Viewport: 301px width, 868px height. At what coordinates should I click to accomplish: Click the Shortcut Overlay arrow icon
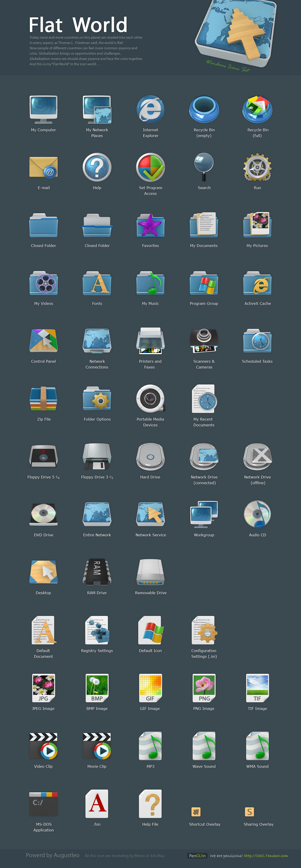pyautogui.click(x=196, y=812)
